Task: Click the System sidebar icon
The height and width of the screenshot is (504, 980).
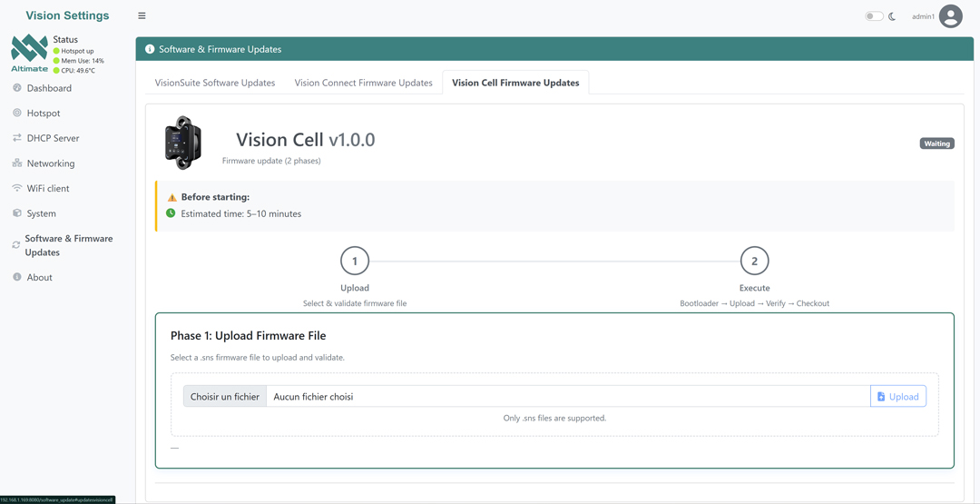Action: [17, 213]
